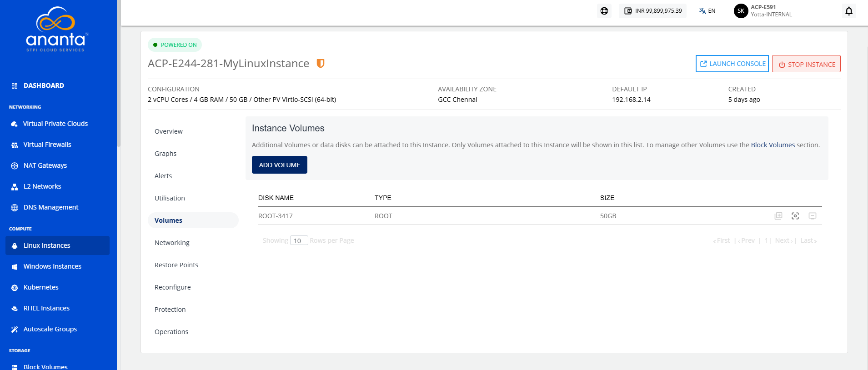The height and width of the screenshot is (370, 868).
Task: Open the Restore Points tab
Action: point(176,265)
